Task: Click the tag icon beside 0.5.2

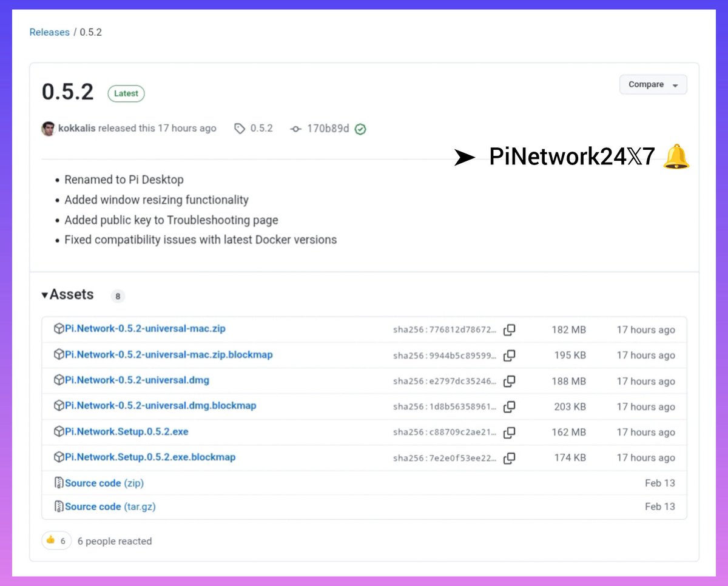Action: [239, 129]
